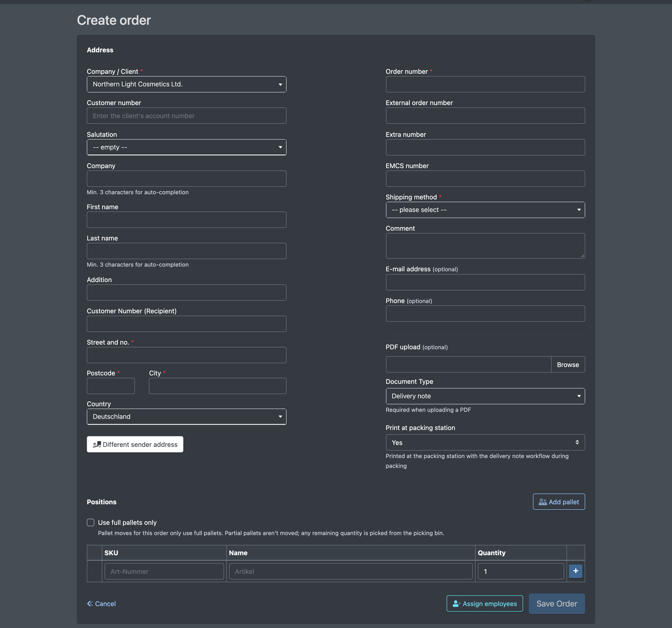Browse for a PDF file to upload

click(568, 365)
